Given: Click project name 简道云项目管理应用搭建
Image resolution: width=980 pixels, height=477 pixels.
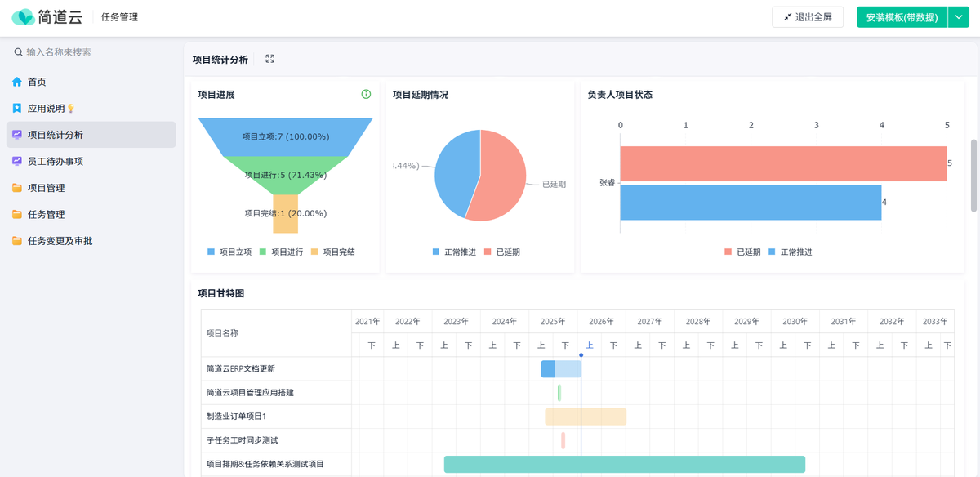Looking at the screenshot, I should [250, 393].
